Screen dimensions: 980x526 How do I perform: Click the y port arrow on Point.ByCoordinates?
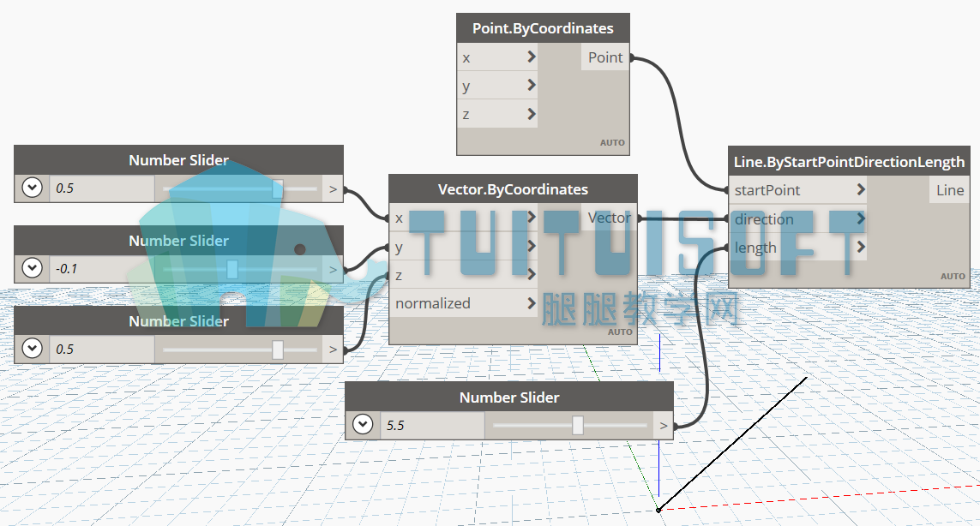[532, 85]
